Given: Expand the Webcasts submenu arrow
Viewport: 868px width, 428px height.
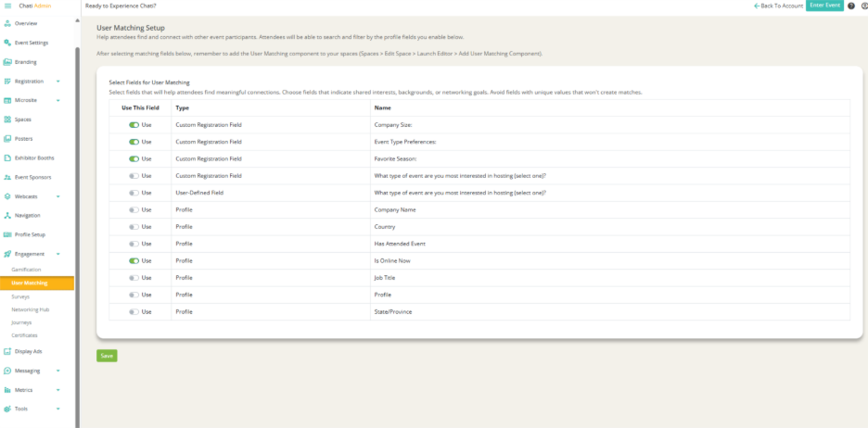Looking at the screenshot, I should [58, 196].
